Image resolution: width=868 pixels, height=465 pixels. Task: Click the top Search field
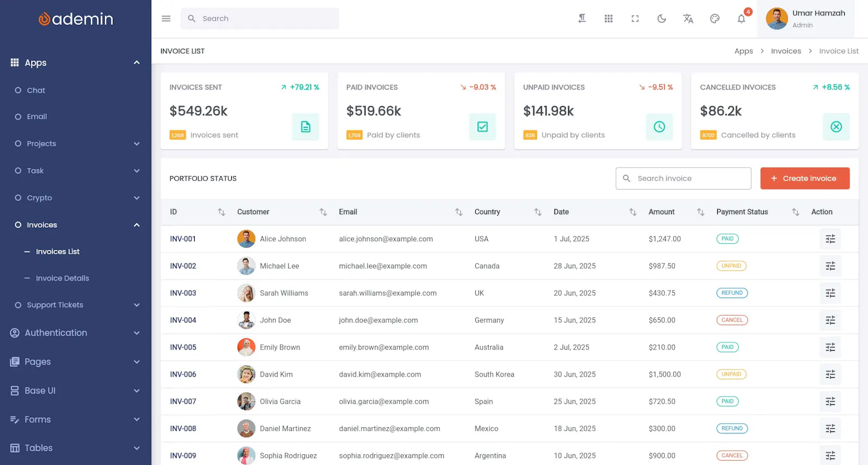pos(260,18)
